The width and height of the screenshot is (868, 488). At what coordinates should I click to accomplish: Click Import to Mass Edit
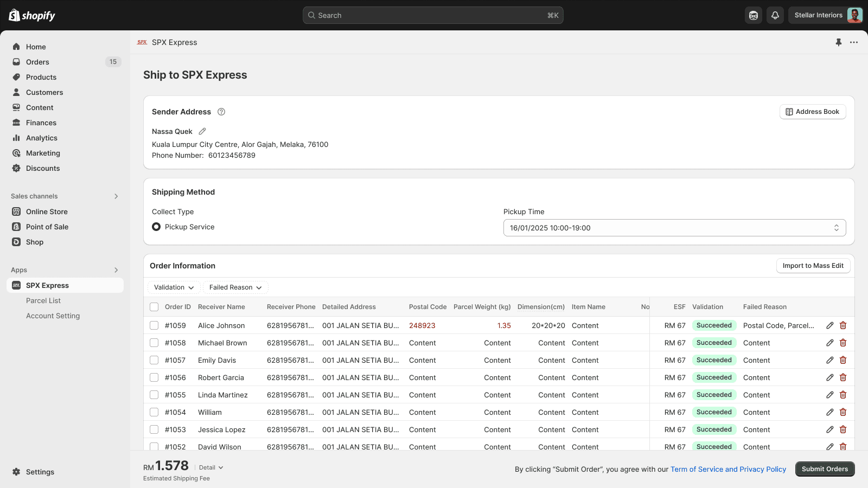(x=813, y=266)
